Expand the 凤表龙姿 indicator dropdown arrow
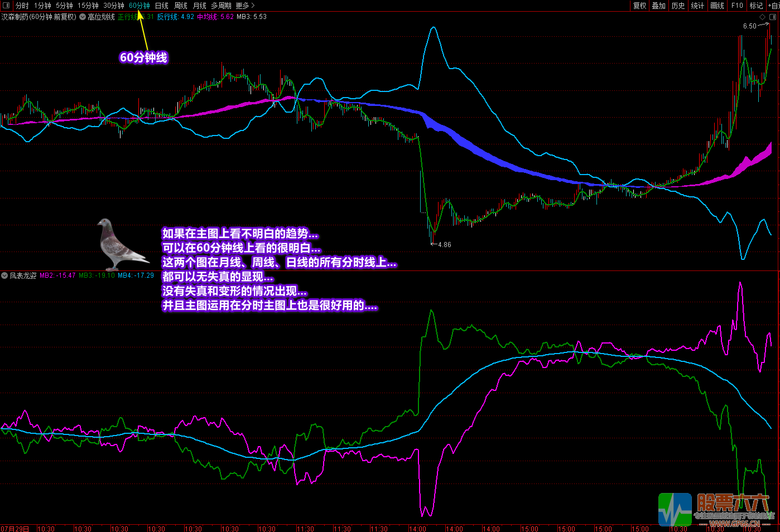This screenshot has width=780, height=532. [x=4, y=275]
